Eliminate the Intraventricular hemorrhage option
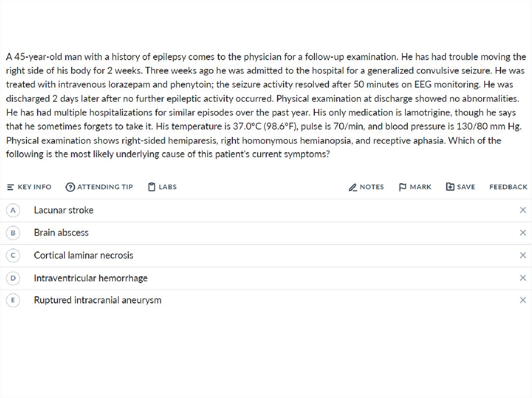The width and height of the screenshot is (532, 398). (523, 278)
